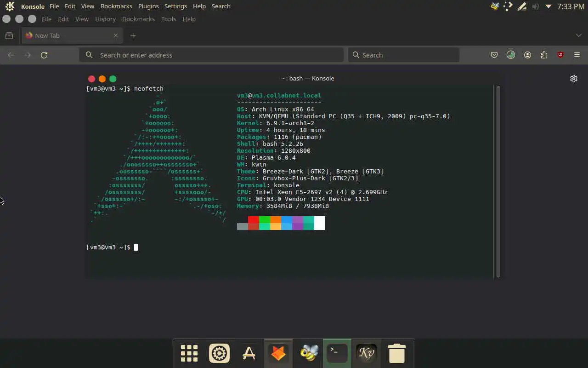Open the Extensions puzzle piece icon
Screen dimensions: 588x368
click(x=544, y=55)
